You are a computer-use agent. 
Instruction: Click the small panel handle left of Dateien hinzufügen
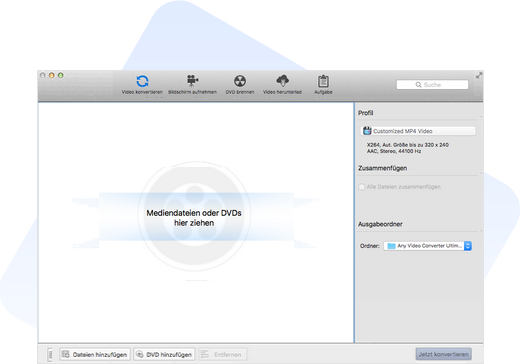click(x=50, y=355)
